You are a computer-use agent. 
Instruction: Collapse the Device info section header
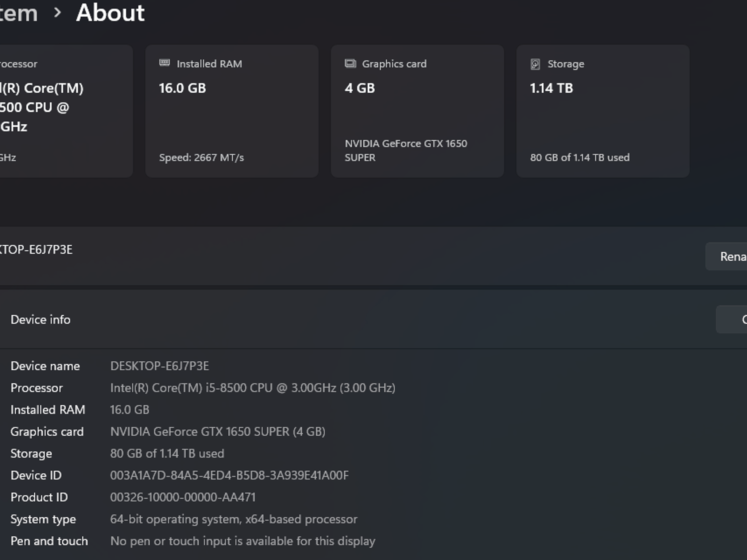(x=373, y=320)
